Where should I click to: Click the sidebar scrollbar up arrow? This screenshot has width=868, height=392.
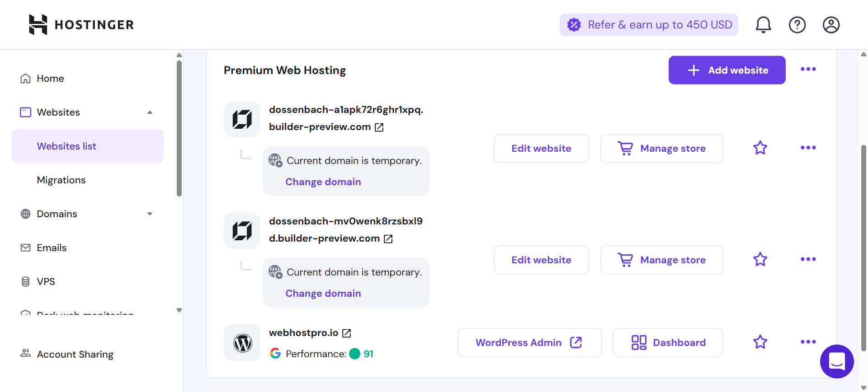pyautogui.click(x=179, y=55)
